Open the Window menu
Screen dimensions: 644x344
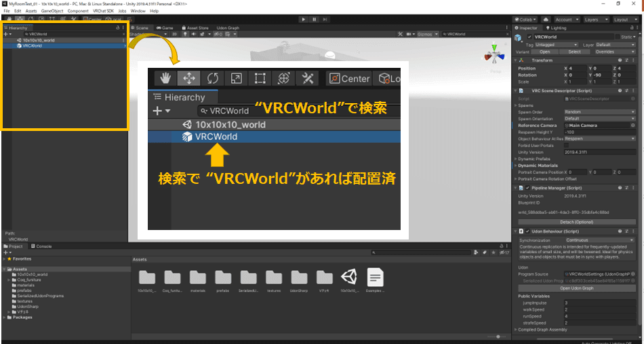point(138,11)
